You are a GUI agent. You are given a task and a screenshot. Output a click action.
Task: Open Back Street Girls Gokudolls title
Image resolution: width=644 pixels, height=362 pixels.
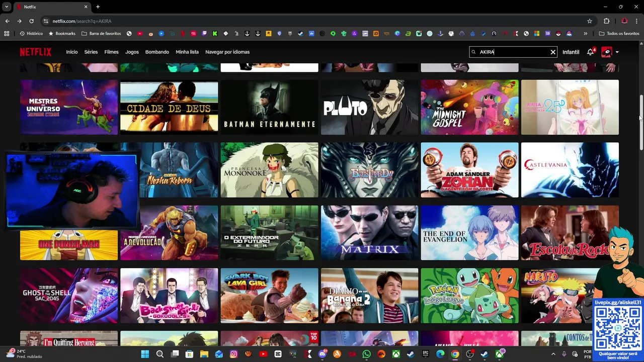169,296
